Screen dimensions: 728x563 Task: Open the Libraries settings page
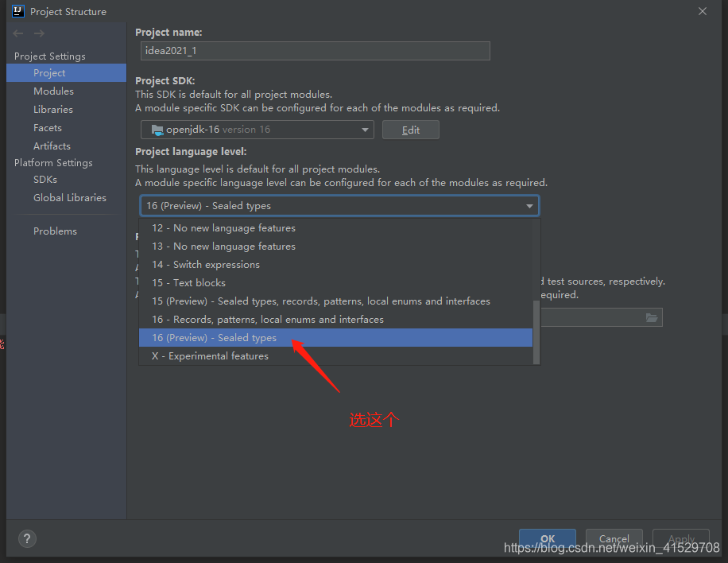click(x=53, y=110)
